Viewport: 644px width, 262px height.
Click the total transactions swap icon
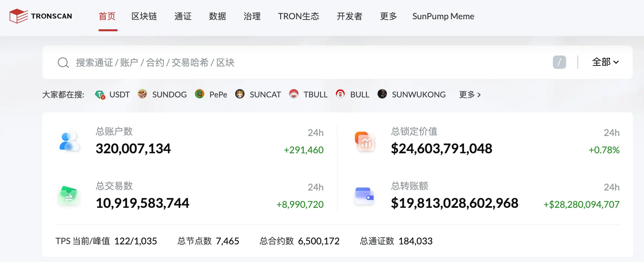[x=69, y=196]
